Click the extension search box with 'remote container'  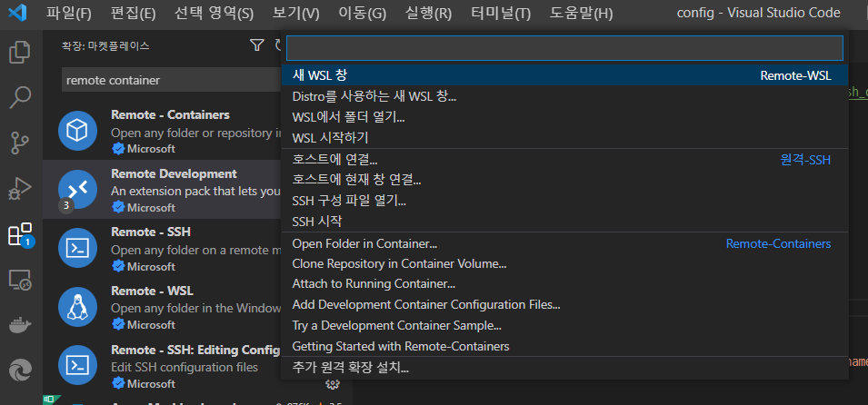(172, 80)
